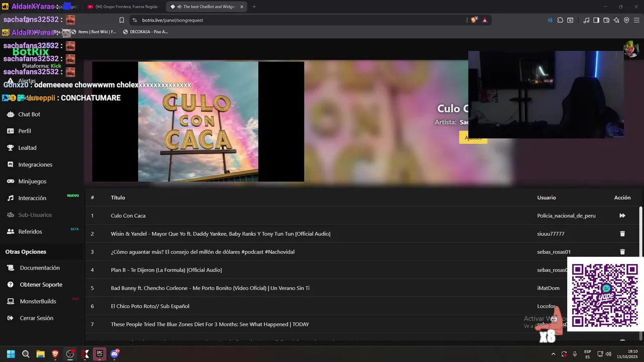Open the DECOKASA Piso bookmark

pos(145,32)
